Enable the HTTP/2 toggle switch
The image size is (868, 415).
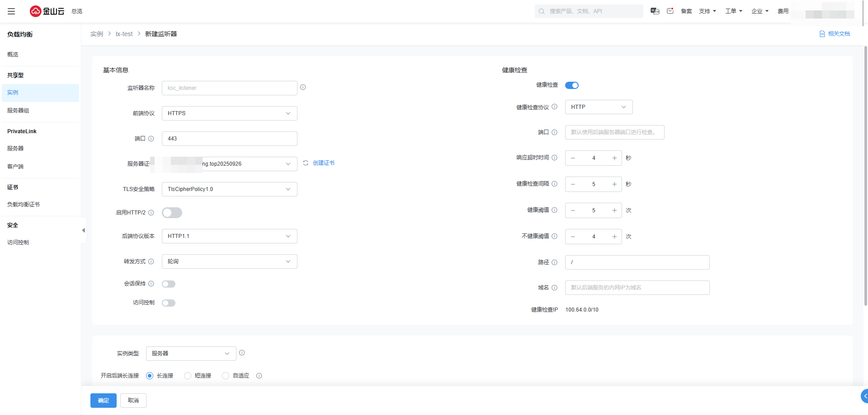click(172, 213)
